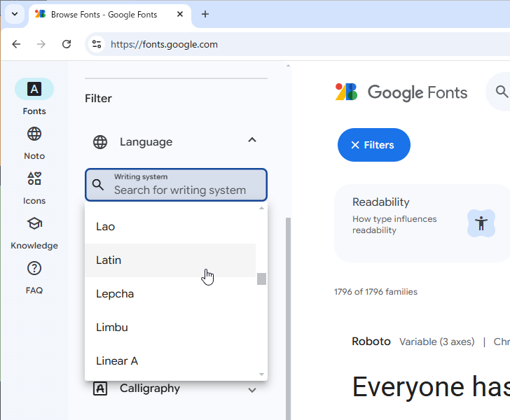510x420 pixels.
Task: Open the FAQ question mark icon
Action: tap(34, 269)
